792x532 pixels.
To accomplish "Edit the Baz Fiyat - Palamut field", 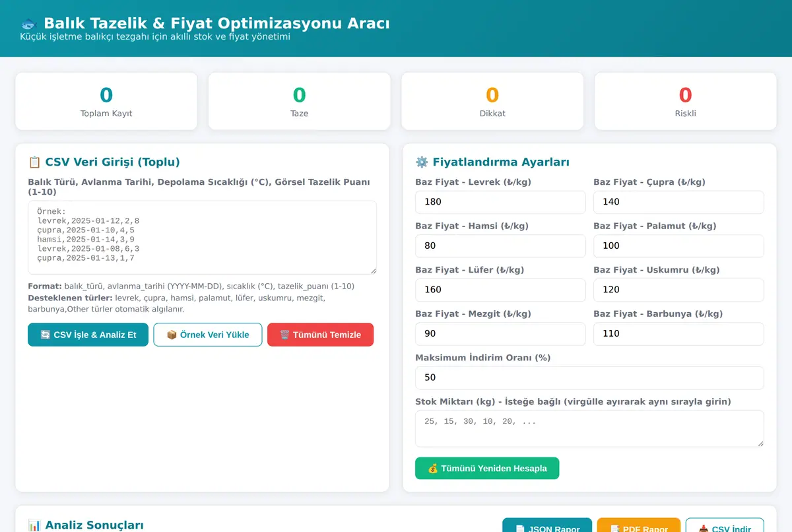I will [678, 246].
